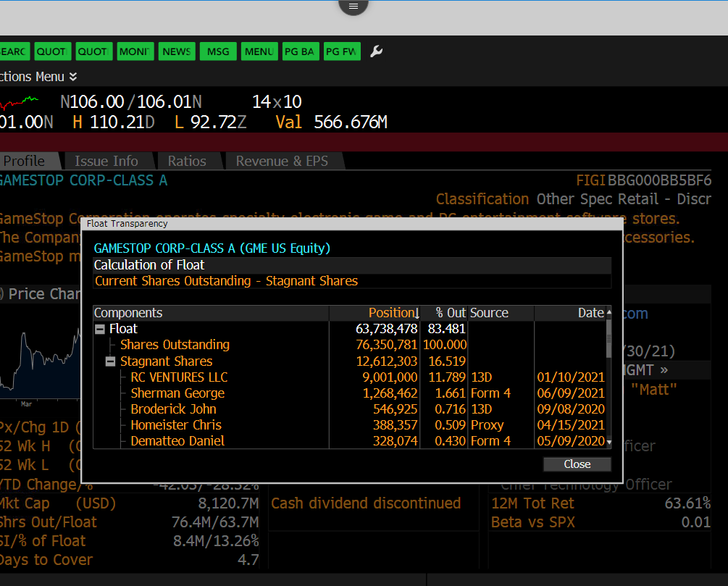Image resolution: width=728 pixels, height=586 pixels.
Task: Select the Homeister Chris row
Action: click(350, 425)
